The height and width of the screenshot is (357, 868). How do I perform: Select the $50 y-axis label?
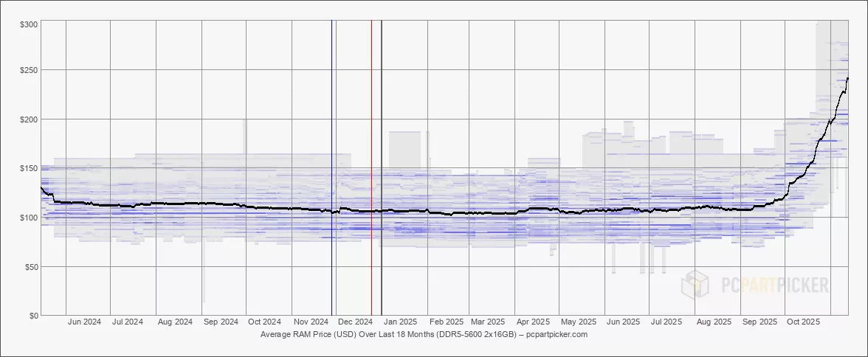click(31, 266)
